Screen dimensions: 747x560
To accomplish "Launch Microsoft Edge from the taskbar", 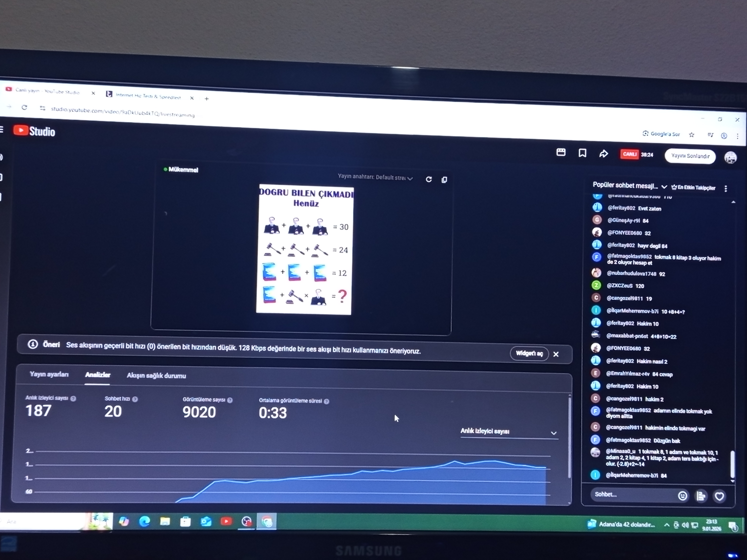I will (145, 522).
